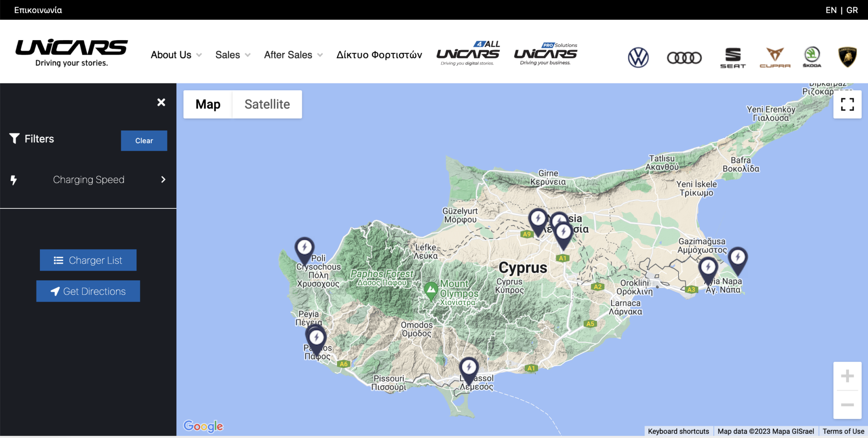The height and width of the screenshot is (438, 868).
Task: Select the Map view tab
Action: click(x=208, y=104)
